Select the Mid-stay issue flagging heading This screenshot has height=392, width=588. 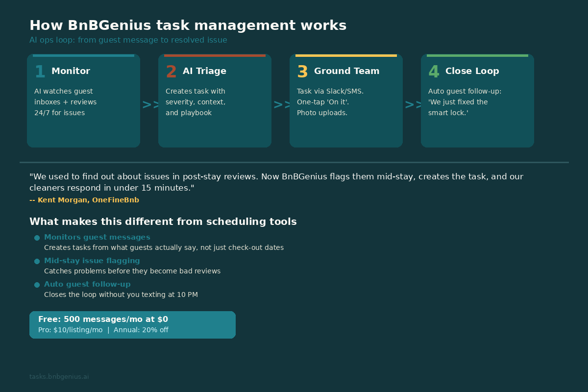point(92,261)
